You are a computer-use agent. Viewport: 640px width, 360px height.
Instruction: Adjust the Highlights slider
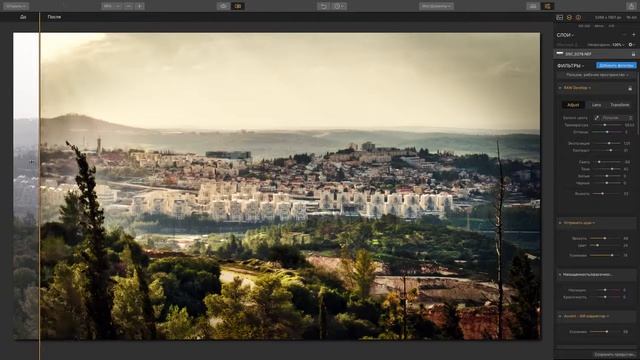tap(606, 162)
